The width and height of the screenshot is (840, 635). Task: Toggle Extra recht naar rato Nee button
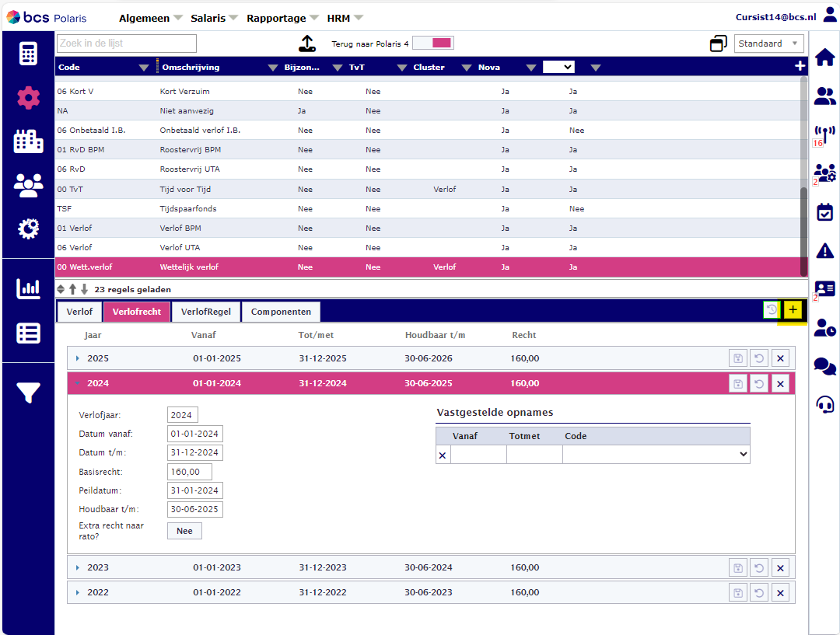coord(184,531)
